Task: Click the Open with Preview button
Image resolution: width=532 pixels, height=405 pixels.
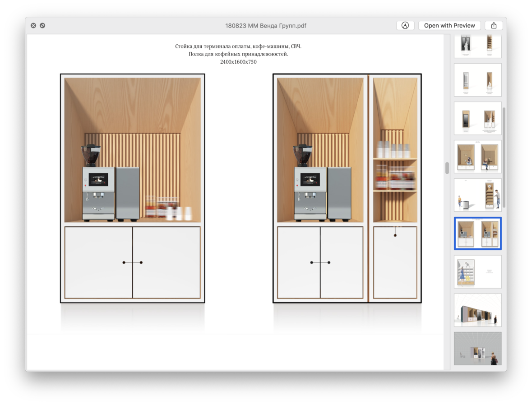Action: coord(449,26)
